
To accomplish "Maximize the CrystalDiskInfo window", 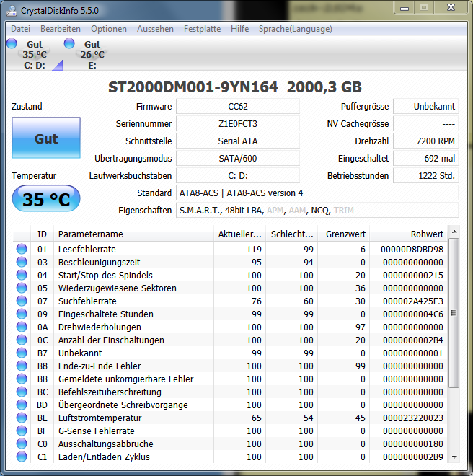I will click(424, 8).
